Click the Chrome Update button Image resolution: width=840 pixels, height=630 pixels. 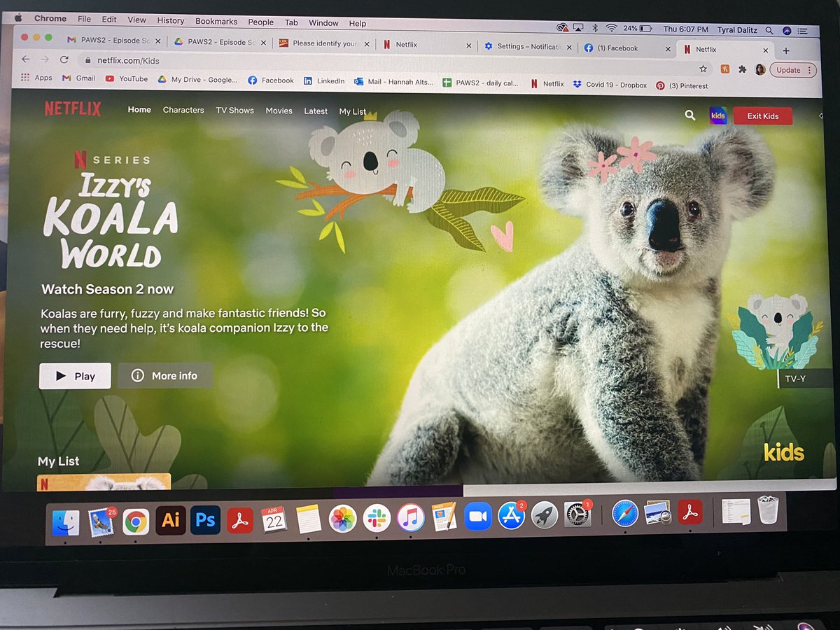(793, 70)
